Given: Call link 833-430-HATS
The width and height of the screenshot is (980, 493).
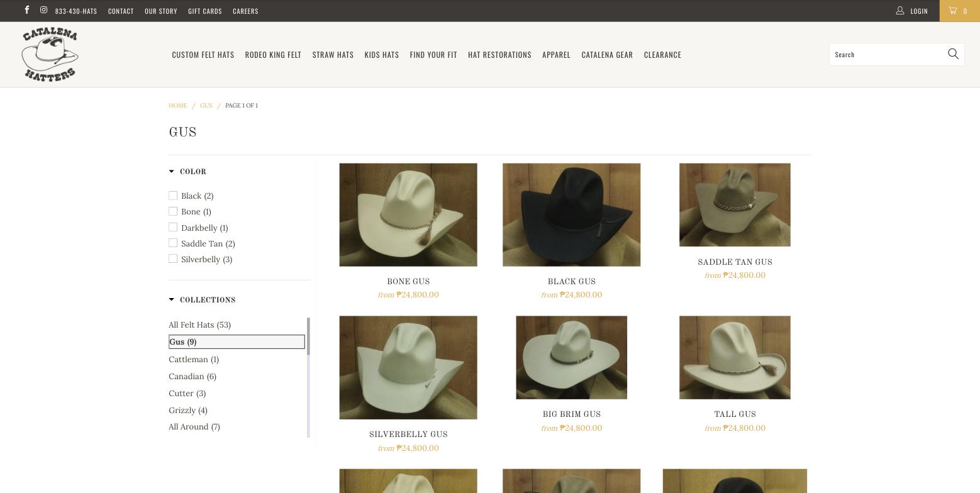Looking at the screenshot, I should [76, 11].
